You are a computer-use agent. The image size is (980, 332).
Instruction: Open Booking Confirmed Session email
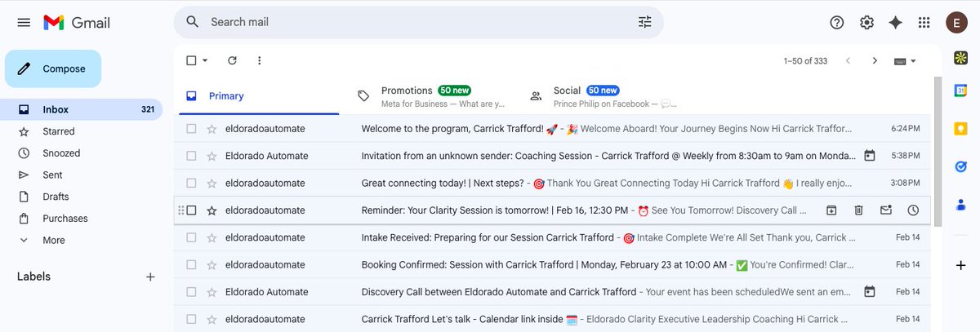coord(552,265)
